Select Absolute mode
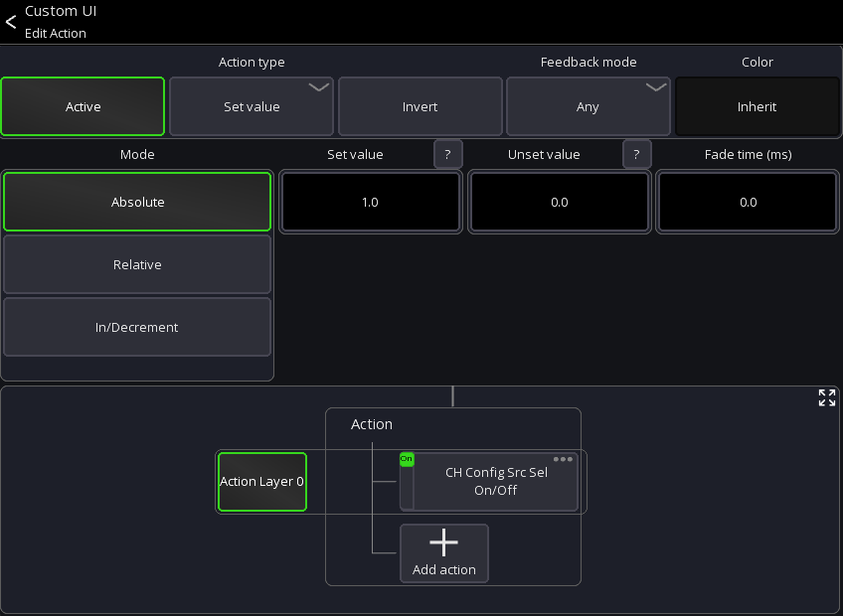 pyautogui.click(x=137, y=202)
